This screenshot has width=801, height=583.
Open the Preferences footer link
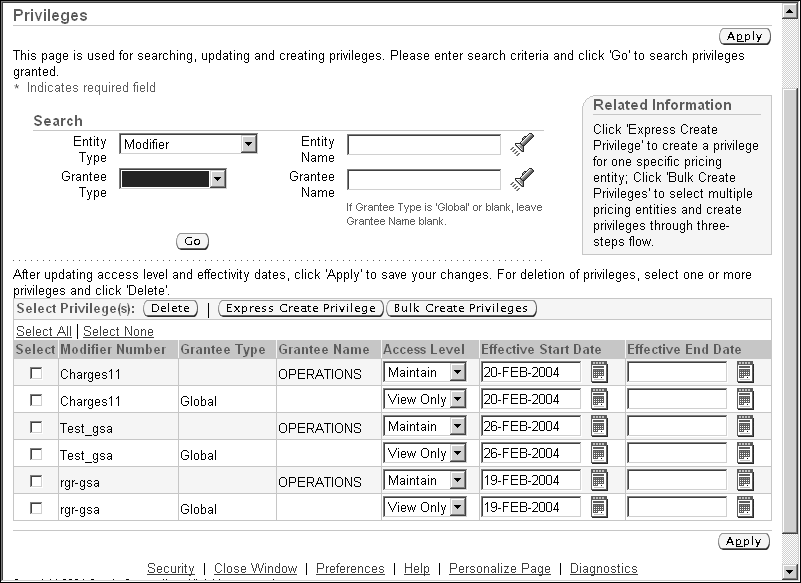tap(350, 568)
